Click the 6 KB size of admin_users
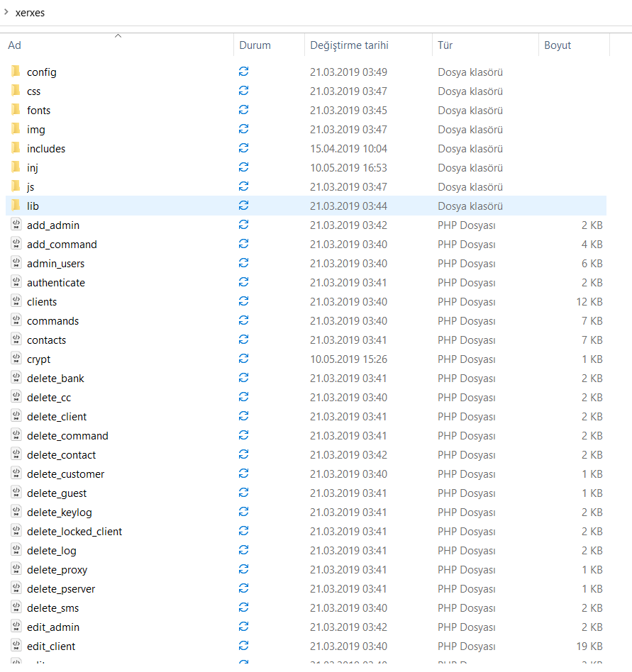 [592, 264]
